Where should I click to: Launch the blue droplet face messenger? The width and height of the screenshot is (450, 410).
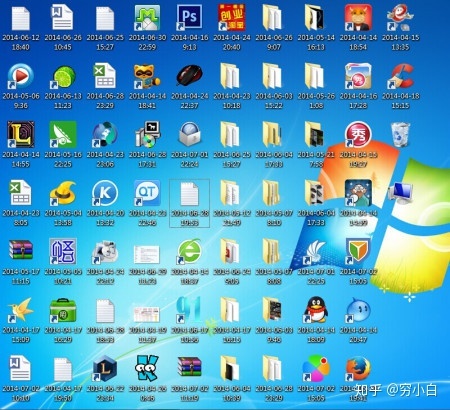(x=358, y=310)
